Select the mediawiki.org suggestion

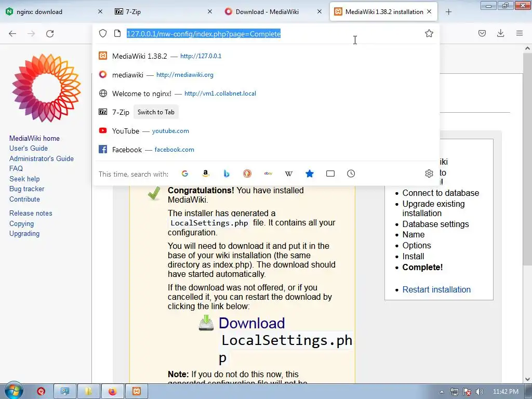[x=266, y=75]
